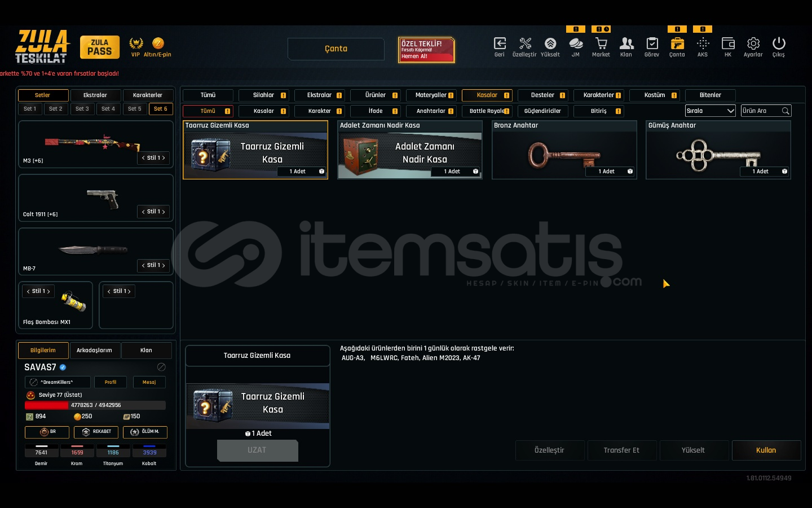Toggle the BR stats button
812x508 pixels.
pos(47,432)
